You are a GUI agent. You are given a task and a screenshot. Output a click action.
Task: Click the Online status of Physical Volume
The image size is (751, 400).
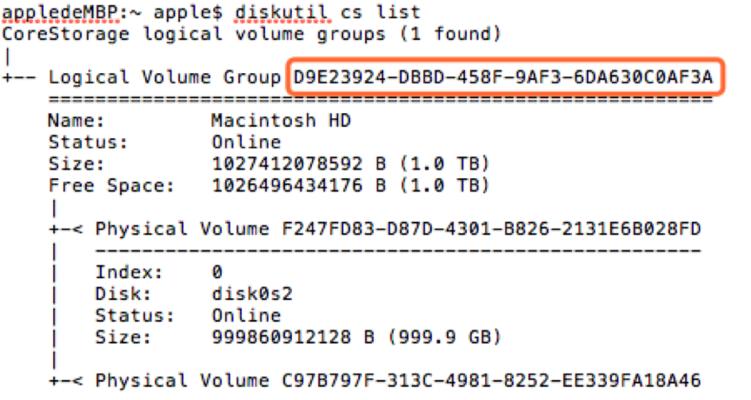tap(246, 315)
